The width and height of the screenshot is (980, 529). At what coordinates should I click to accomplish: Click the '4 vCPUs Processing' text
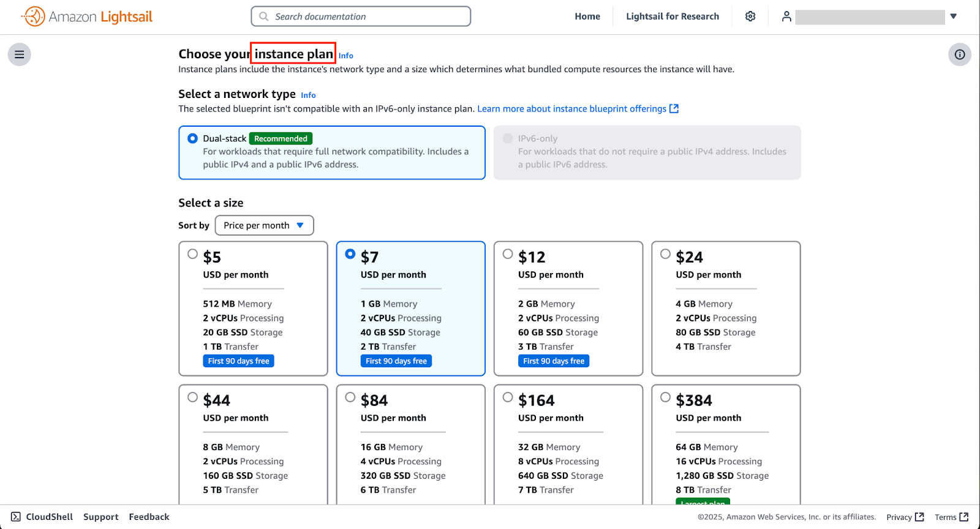(x=401, y=461)
